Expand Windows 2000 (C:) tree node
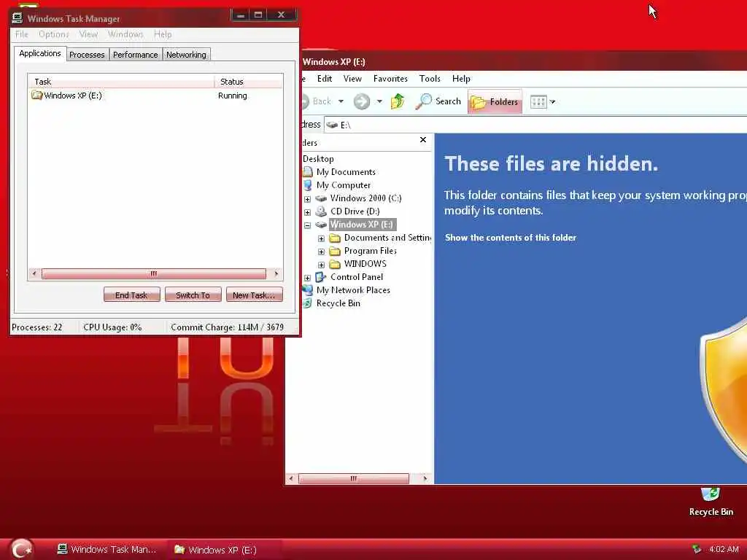This screenshot has width=747, height=560. coord(307,199)
